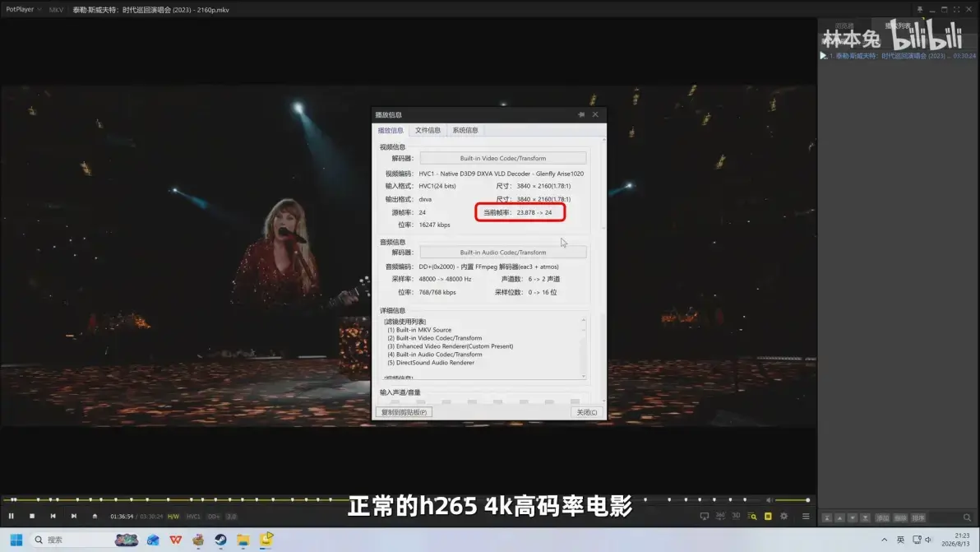Screen dimensions: 980x552
Task: Close the playback info dialog with X
Action: coord(595,114)
